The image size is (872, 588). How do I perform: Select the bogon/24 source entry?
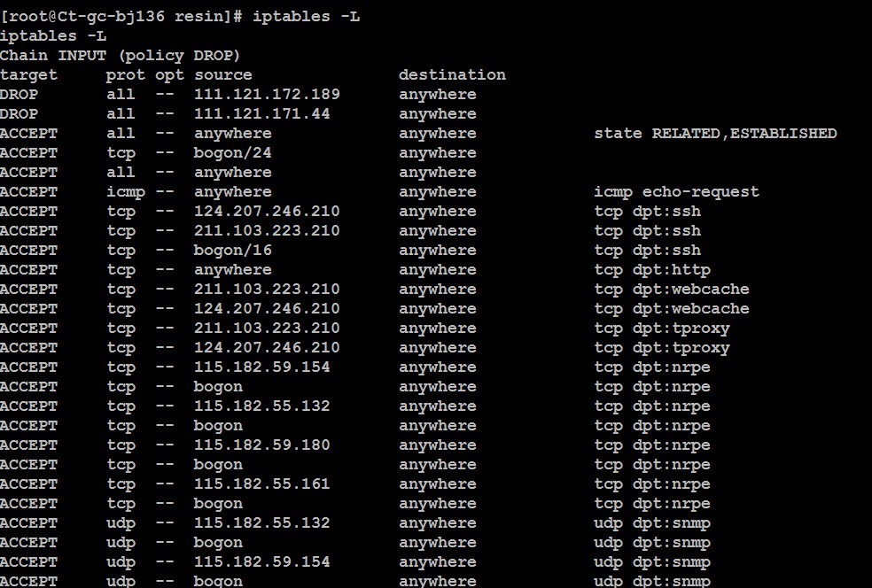[232, 153]
